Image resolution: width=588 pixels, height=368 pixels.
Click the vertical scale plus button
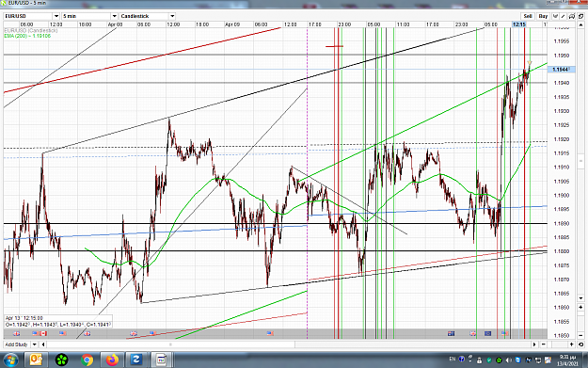click(580, 307)
